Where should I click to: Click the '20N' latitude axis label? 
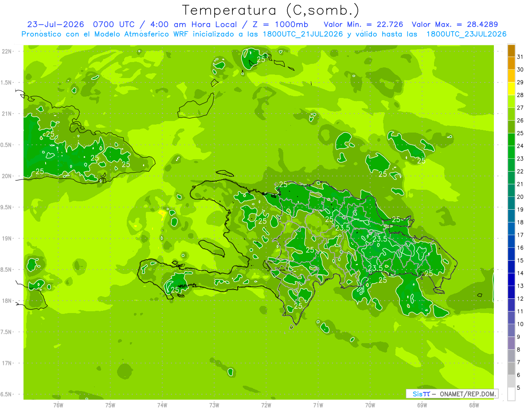[x=8, y=176]
